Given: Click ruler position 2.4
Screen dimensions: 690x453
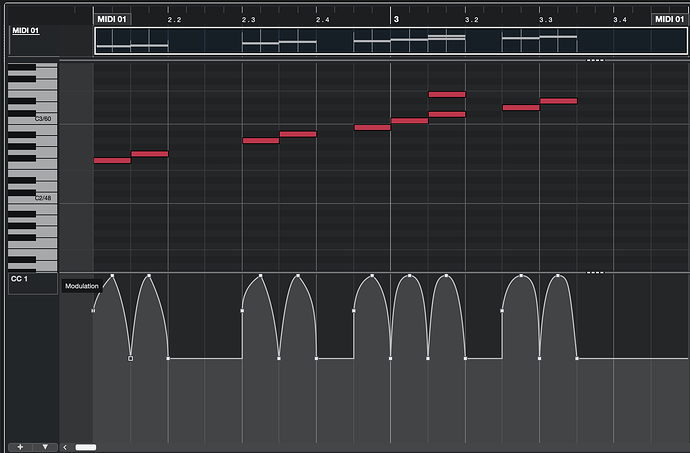Looking at the screenshot, I should coord(323,20).
